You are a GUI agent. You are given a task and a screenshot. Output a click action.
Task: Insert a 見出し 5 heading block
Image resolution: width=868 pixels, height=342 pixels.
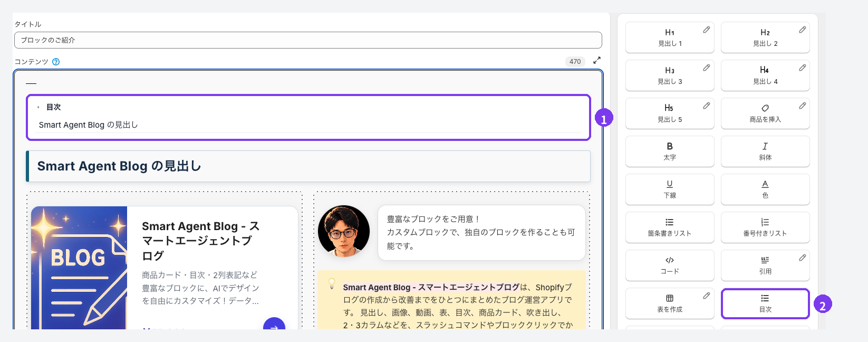[x=670, y=113]
